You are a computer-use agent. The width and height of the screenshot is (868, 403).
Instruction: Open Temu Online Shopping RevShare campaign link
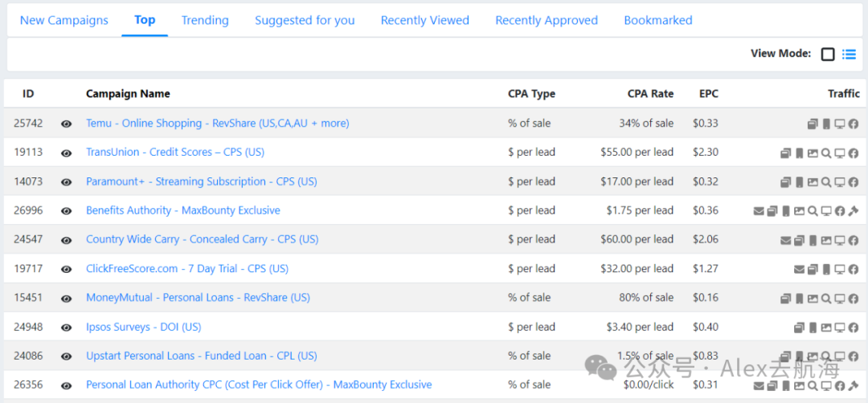coord(218,124)
